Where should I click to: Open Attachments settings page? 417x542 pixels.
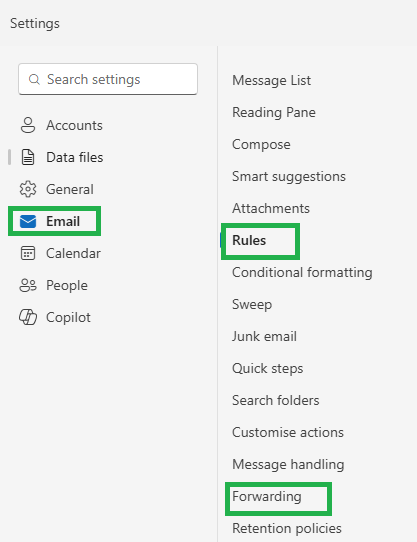coord(271,208)
